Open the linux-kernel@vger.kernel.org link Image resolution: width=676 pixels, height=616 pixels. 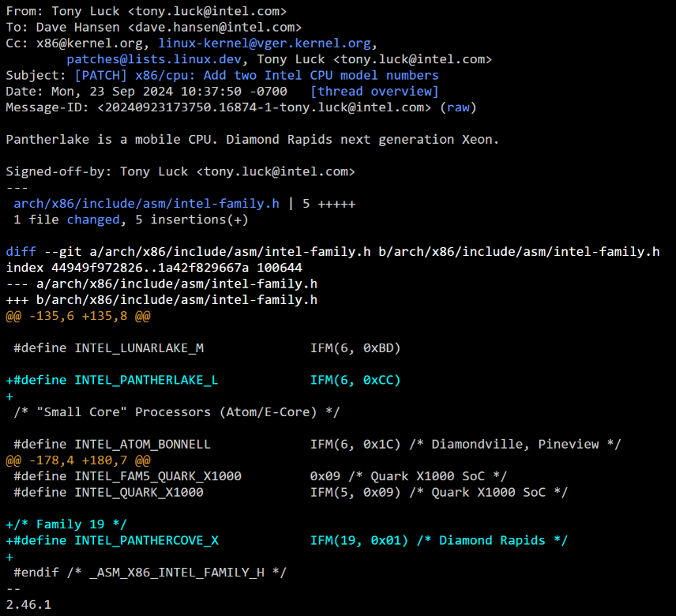click(265, 43)
